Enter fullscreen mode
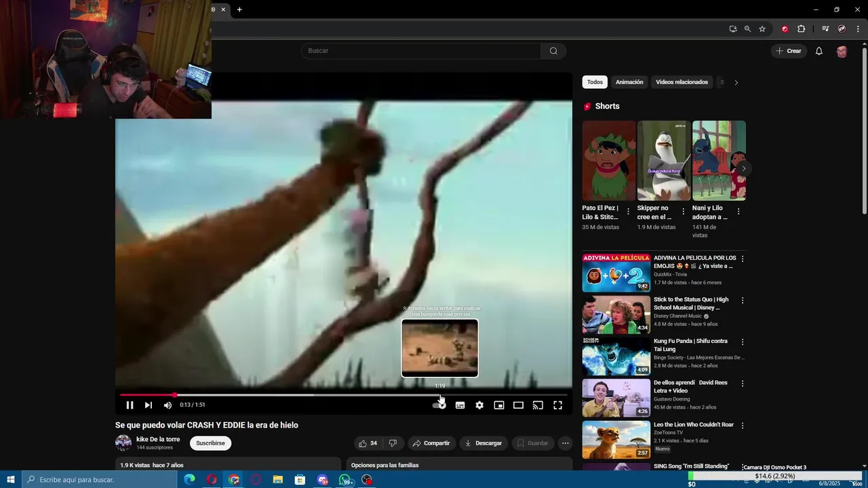The image size is (868, 488). [557, 405]
